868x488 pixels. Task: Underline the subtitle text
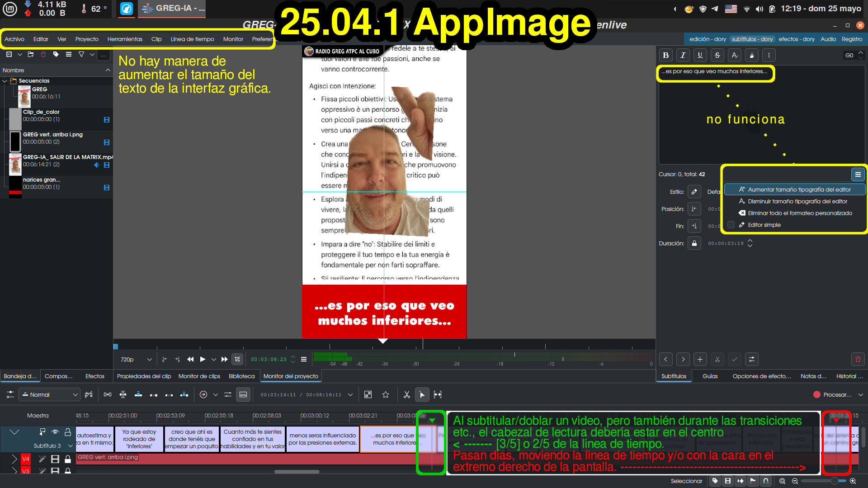[700, 55]
